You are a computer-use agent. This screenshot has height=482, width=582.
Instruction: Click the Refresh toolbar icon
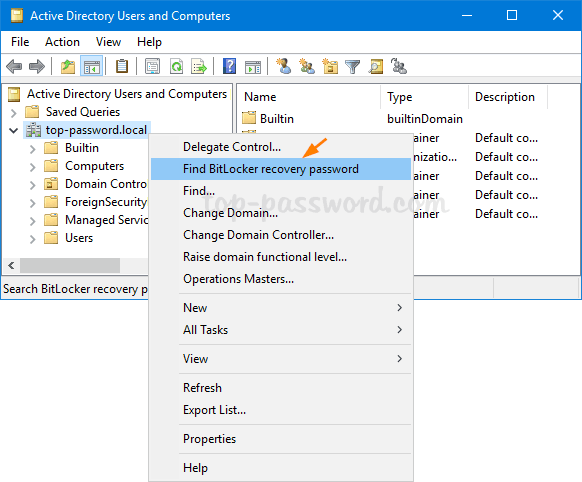pos(176,67)
